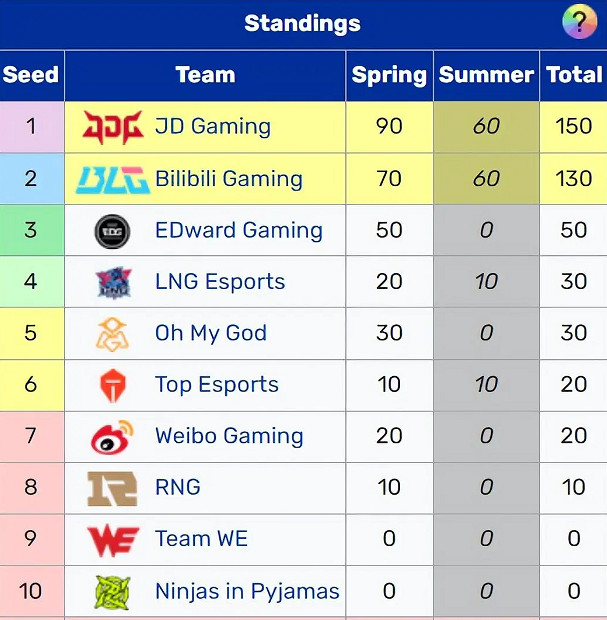Click the Spring column header
Image resolution: width=607 pixels, height=620 pixels.
coord(389,75)
